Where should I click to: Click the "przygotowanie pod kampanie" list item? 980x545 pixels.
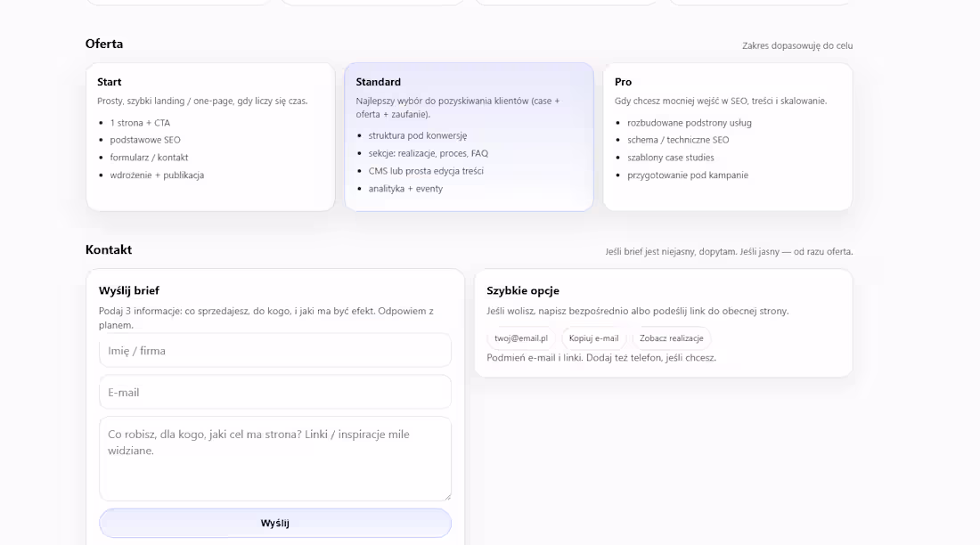[688, 175]
